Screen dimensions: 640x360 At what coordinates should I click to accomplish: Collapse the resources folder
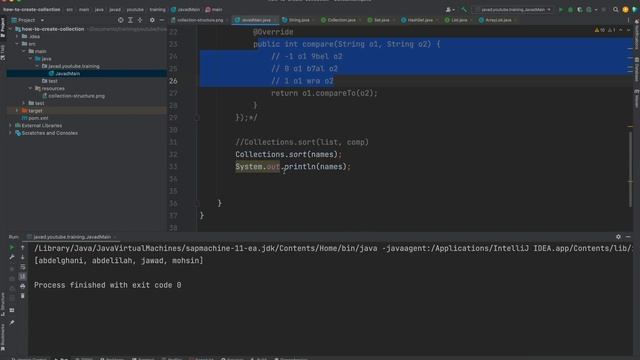pyautogui.click(x=30, y=88)
